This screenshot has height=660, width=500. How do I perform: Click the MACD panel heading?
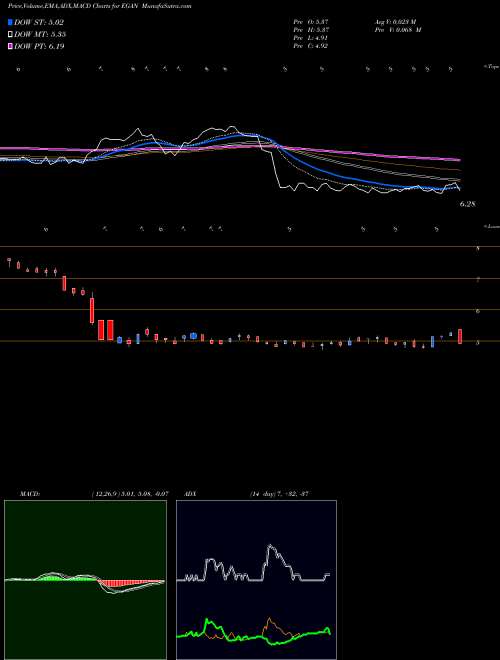[30, 494]
